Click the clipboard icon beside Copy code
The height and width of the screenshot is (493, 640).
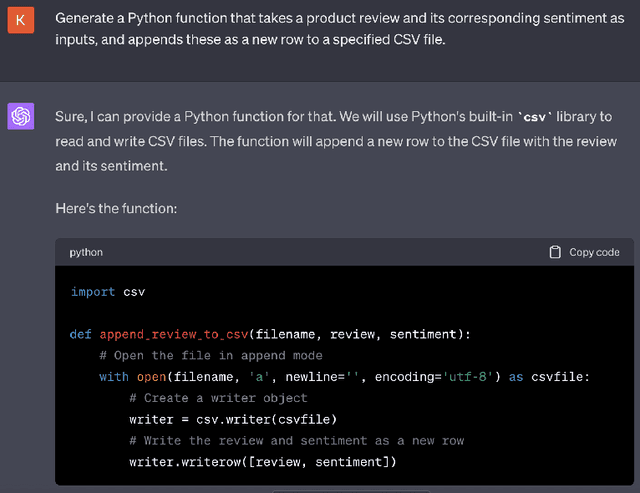click(555, 252)
